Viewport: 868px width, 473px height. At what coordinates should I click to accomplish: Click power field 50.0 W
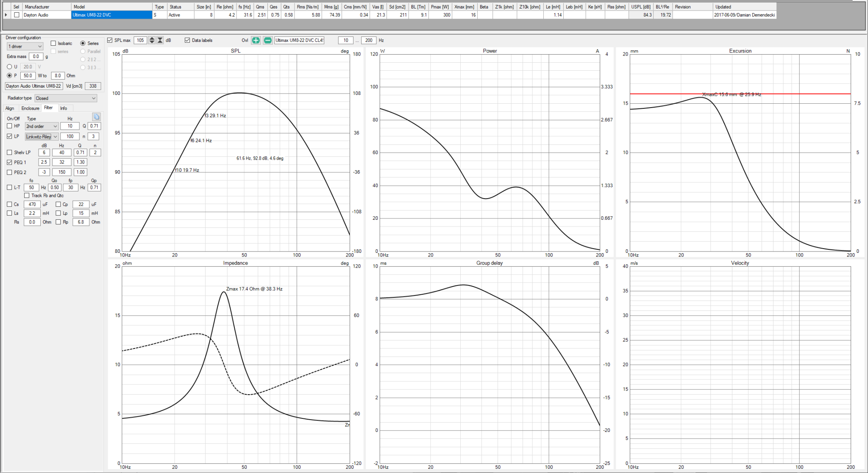click(x=28, y=75)
